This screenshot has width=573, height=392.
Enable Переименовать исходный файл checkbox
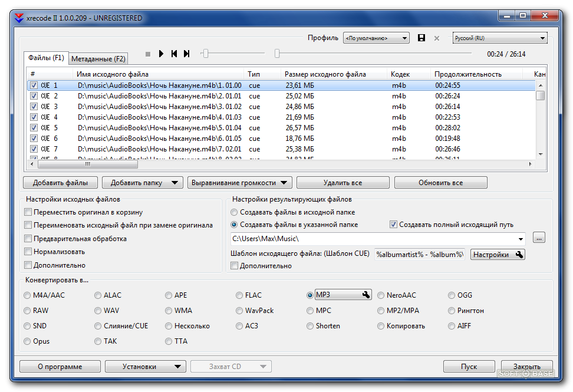[x=28, y=225]
